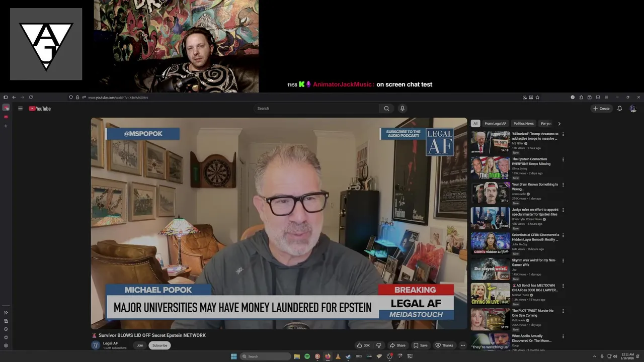Pause the Michael Popok video player

(x=279, y=223)
